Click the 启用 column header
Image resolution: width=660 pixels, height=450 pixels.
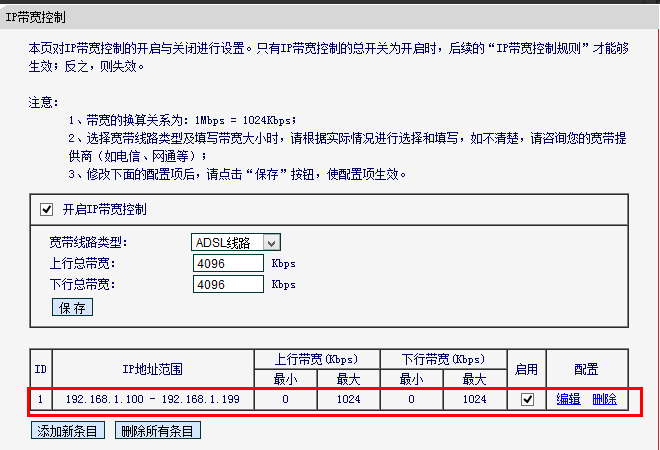(x=526, y=369)
